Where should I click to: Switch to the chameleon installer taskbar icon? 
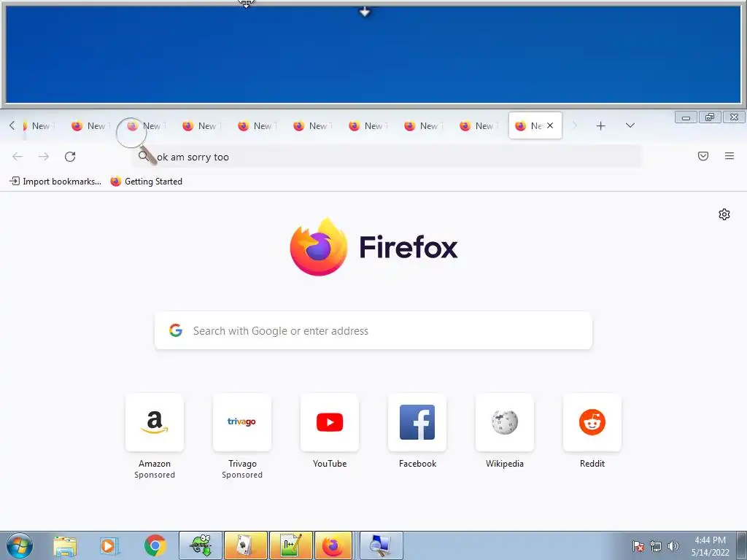coord(201,545)
